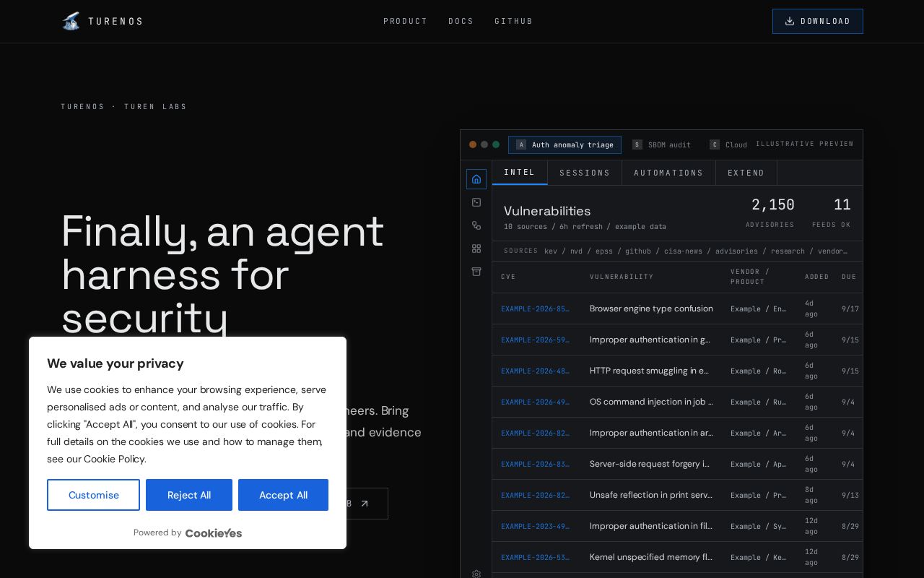This screenshot has height=578, width=924.
Task: Click the green window dot
Action: (496, 144)
